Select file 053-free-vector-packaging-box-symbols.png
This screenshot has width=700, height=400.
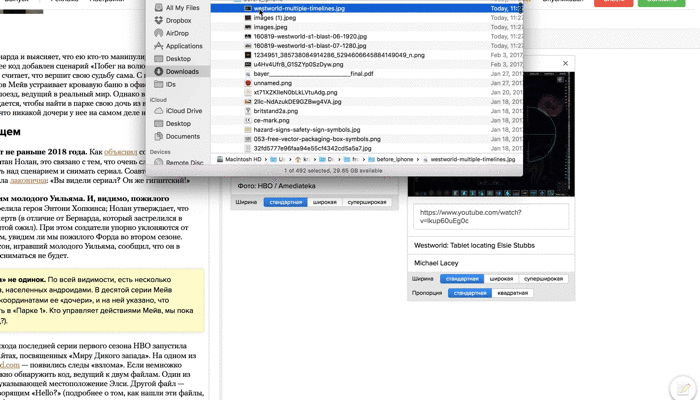click(317, 139)
